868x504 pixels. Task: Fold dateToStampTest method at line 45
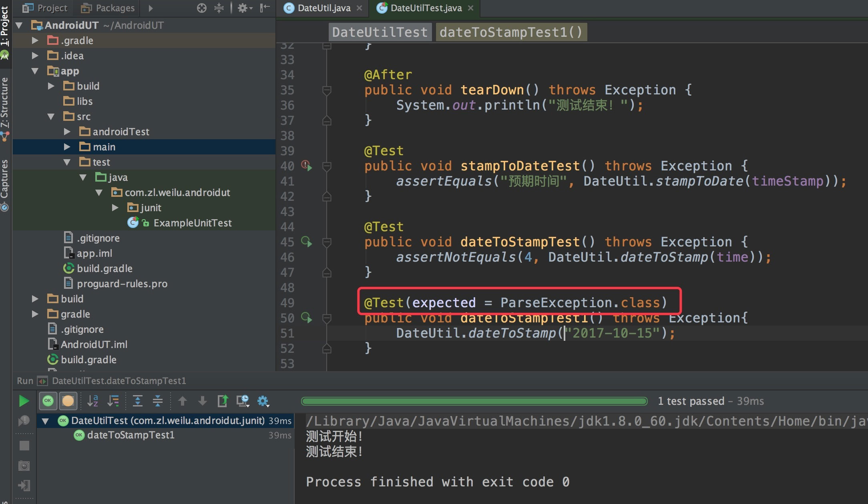pyautogui.click(x=327, y=243)
